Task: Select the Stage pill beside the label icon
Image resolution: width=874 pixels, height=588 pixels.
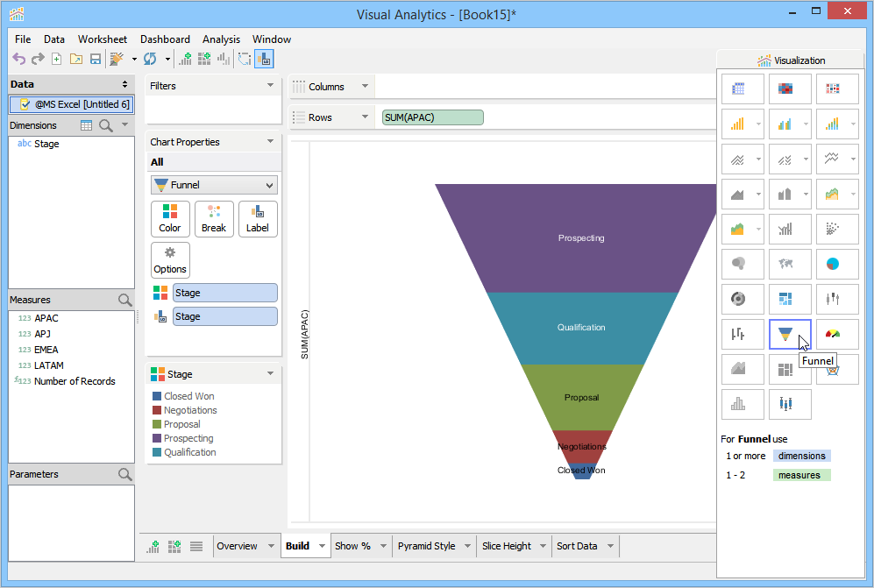Action: pyautogui.click(x=225, y=316)
